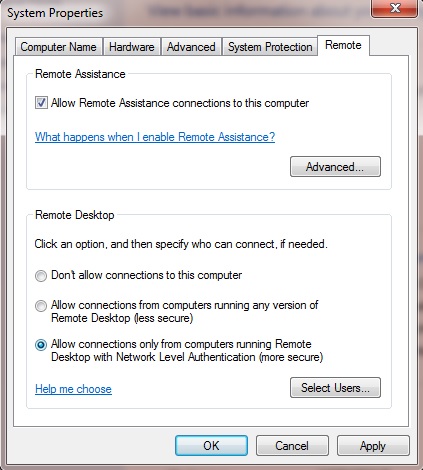Close the System Properties dialog with X

pyautogui.click(x=395, y=7)
